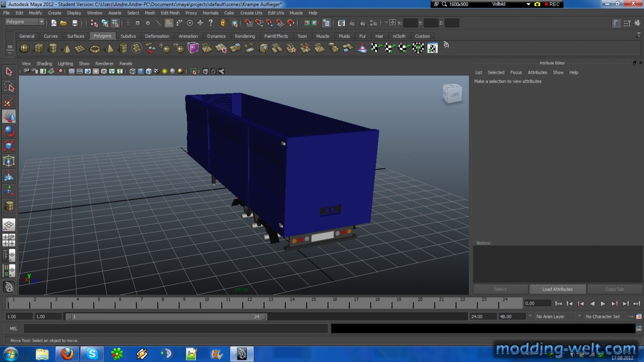Create a polygon torus from the shelf
644x362 pixels.
[95, 48]
